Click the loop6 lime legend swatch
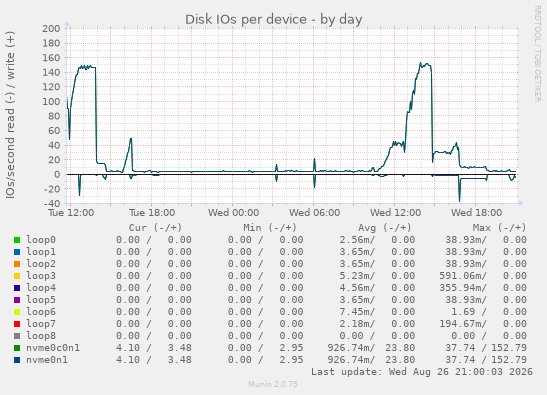This screenshot has height=395, width=547. click(x=17, y=312)
